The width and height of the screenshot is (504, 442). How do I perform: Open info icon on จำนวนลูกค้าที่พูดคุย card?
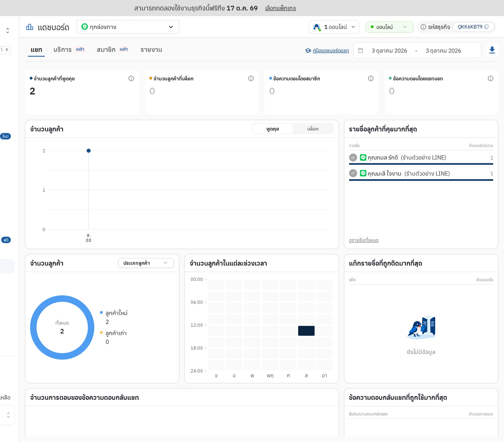(131, 78)
